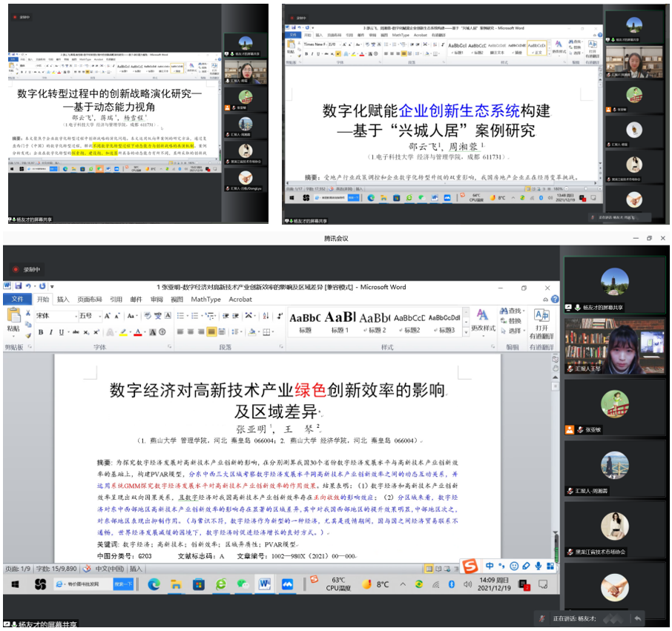Click 查找 in the large Word window's editing group
This screenshot has width=672, height=631.
pos(514,311)
